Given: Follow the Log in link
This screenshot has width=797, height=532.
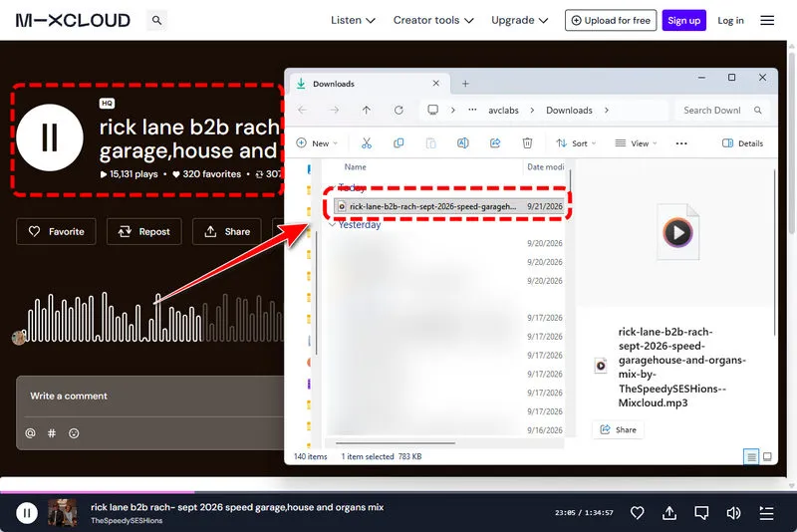Looking at the screenshot, I should coord(730,20).
